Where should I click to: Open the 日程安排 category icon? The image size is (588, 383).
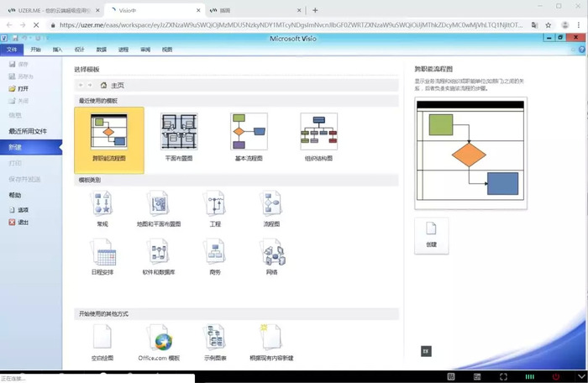click(102, 252)
